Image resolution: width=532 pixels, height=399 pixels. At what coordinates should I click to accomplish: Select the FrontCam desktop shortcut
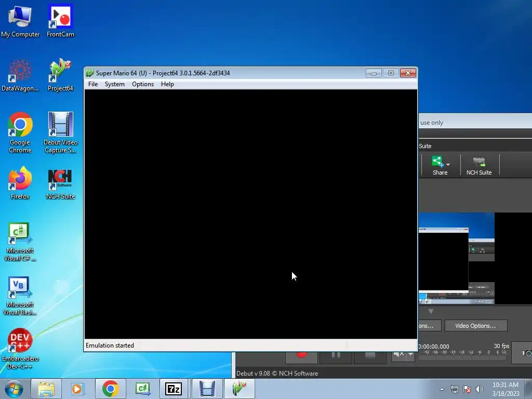[60, 21]
